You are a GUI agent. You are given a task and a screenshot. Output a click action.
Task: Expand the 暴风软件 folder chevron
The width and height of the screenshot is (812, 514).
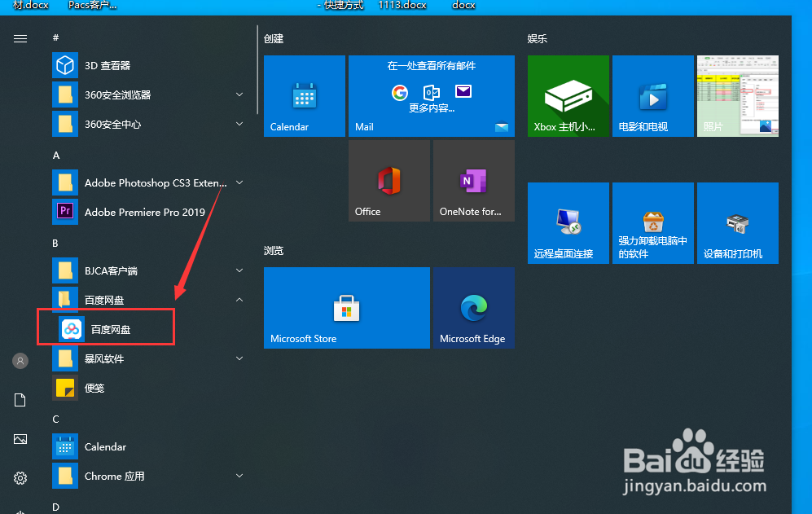239,358
